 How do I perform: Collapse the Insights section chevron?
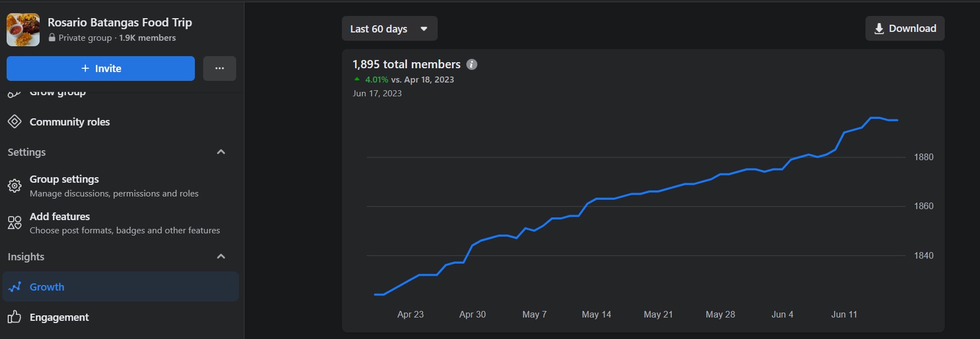tap(221, 256)
